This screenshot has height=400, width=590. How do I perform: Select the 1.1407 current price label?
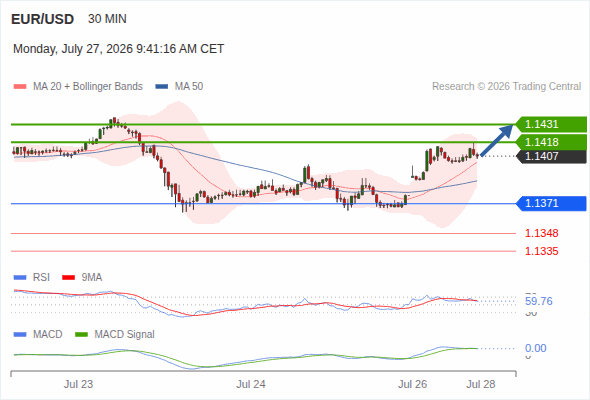click(x=552, y=156)
